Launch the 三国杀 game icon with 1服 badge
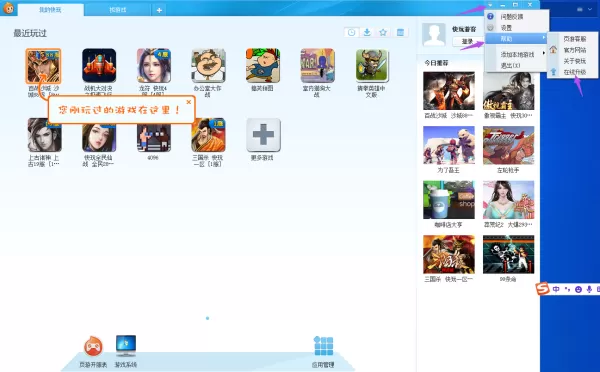 click(209, 135)
